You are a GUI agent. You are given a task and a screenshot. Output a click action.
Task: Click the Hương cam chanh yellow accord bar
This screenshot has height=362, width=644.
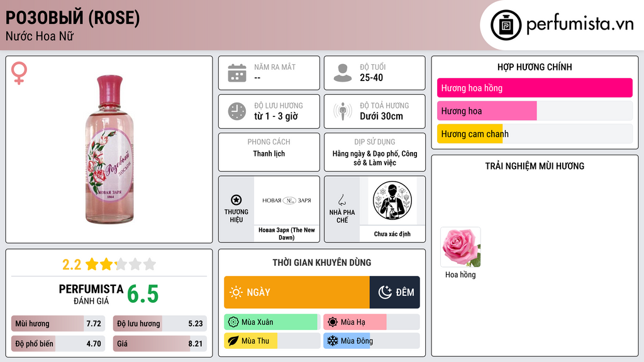click(535, 134)
